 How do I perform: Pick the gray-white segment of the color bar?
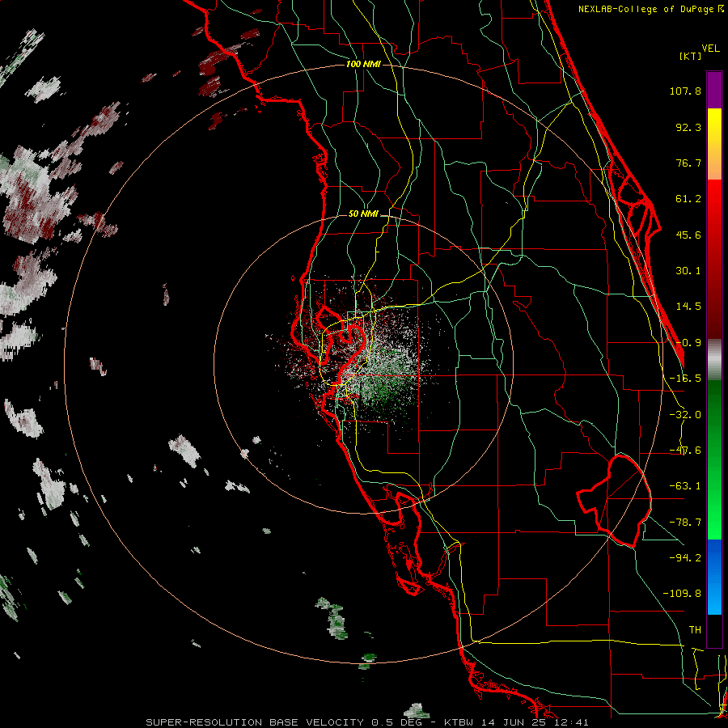pos(714,359)
